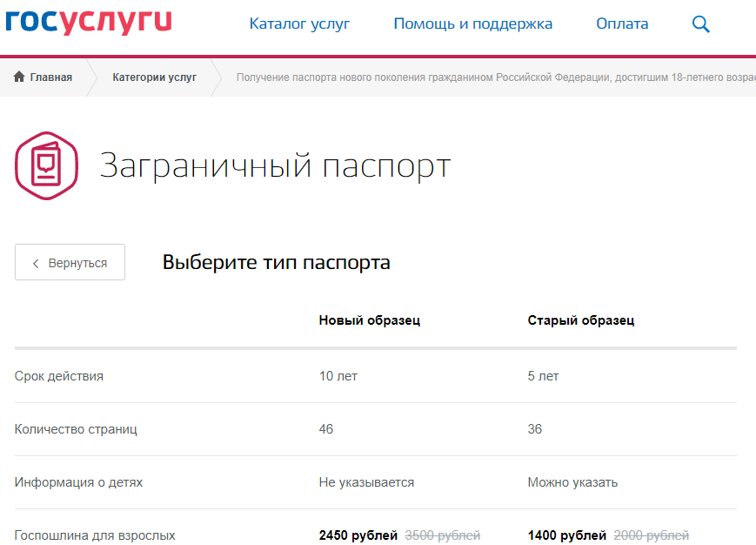
Task: Click the Вернуться button
Action: (x=70, y=262)
